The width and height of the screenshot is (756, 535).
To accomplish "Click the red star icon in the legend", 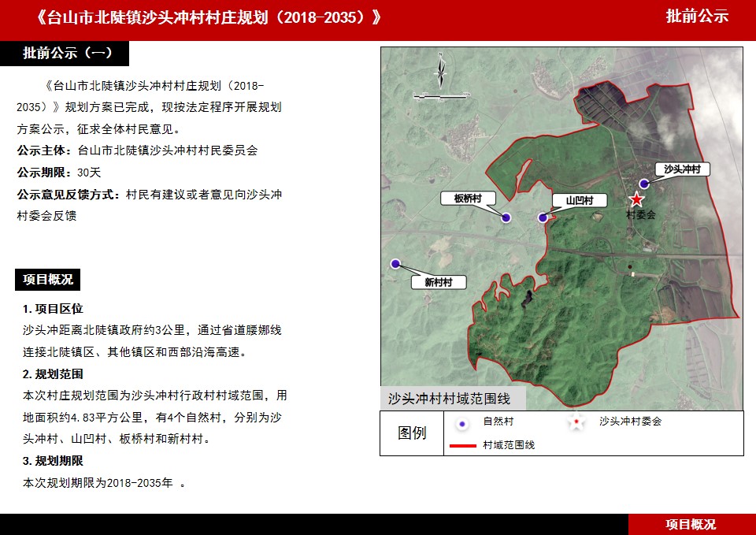I will (577, 423).
